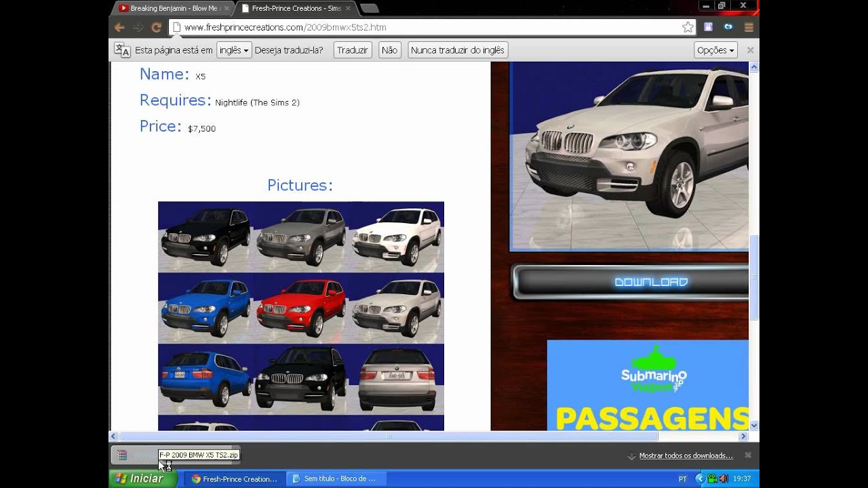Click the blue extension icon in toolbar

pyautogui.click(x=728, y=27)
